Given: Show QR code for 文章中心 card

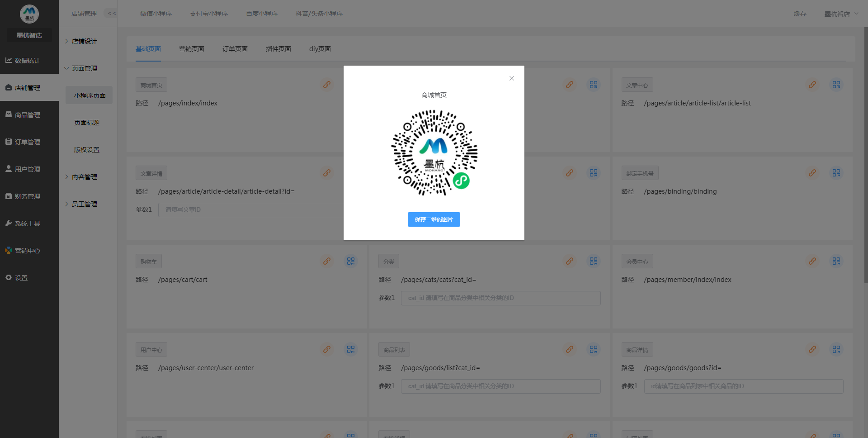Looking at the screenshot, I should (x=836, y=85).
